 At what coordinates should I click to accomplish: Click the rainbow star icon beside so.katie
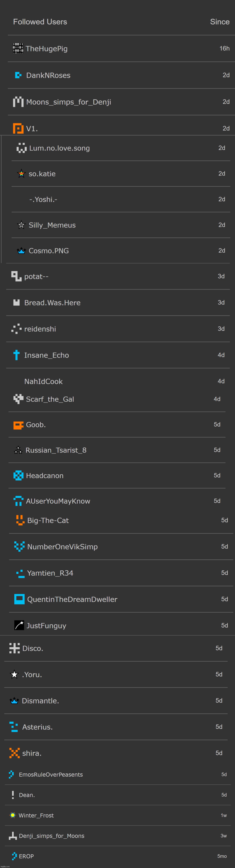pos(21,174)
